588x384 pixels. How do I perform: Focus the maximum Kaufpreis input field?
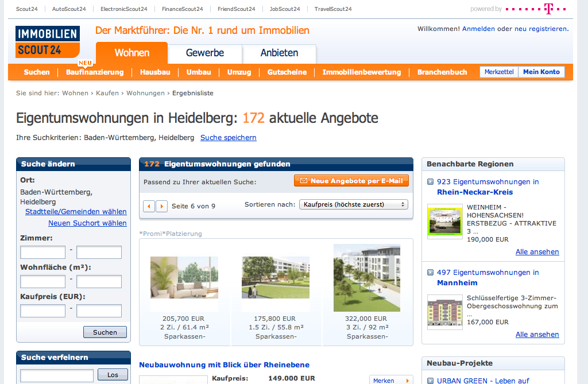[x=99, y=311]
